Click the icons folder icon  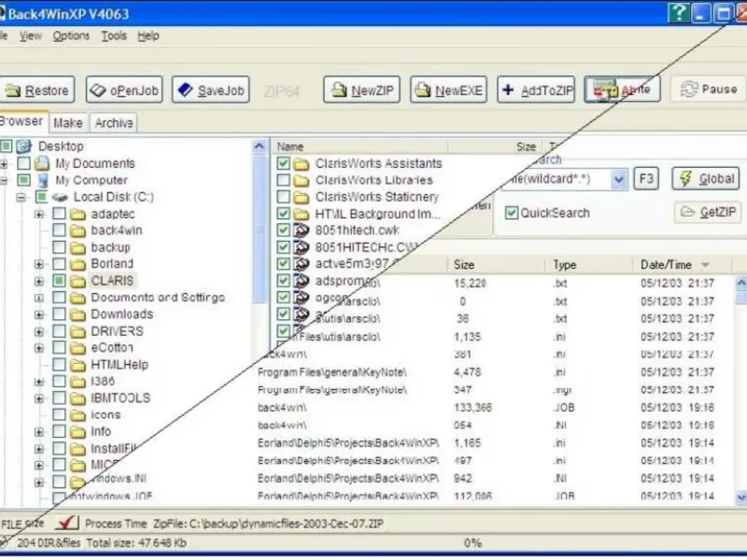coord(78,415)
